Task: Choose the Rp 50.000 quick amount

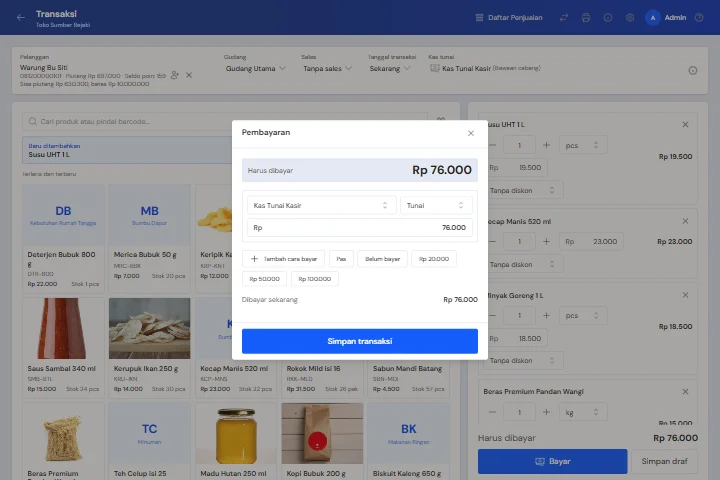Action: click(x=264, y=279)
